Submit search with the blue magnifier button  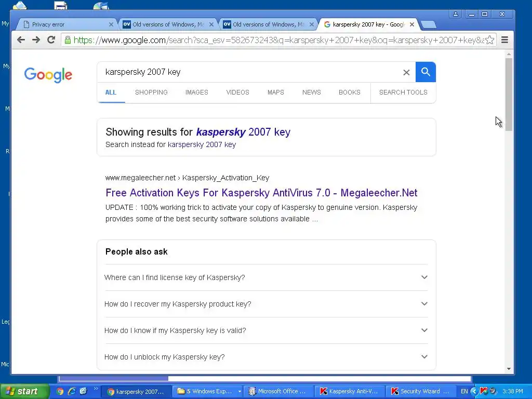[425, 72]
